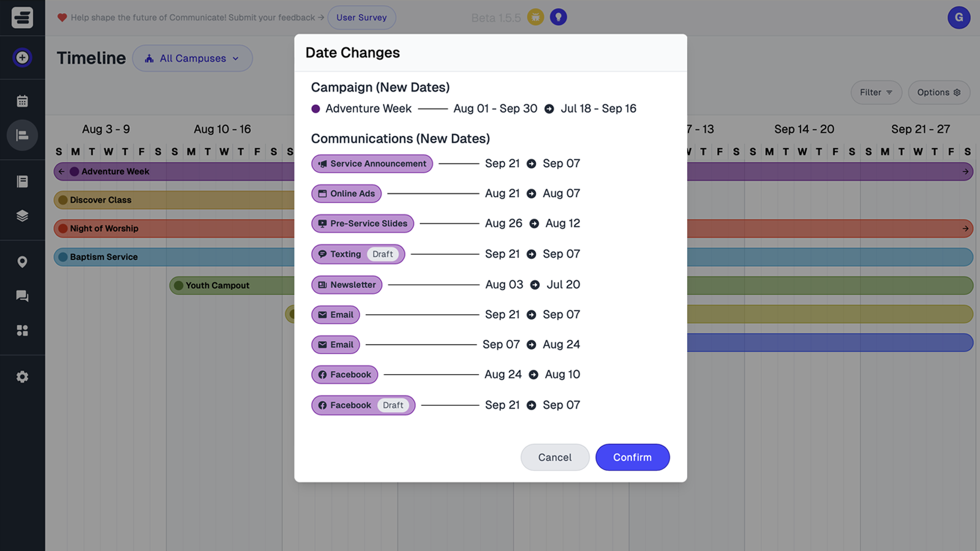
Task: Open the user profile avatar G
Action: 959,17
